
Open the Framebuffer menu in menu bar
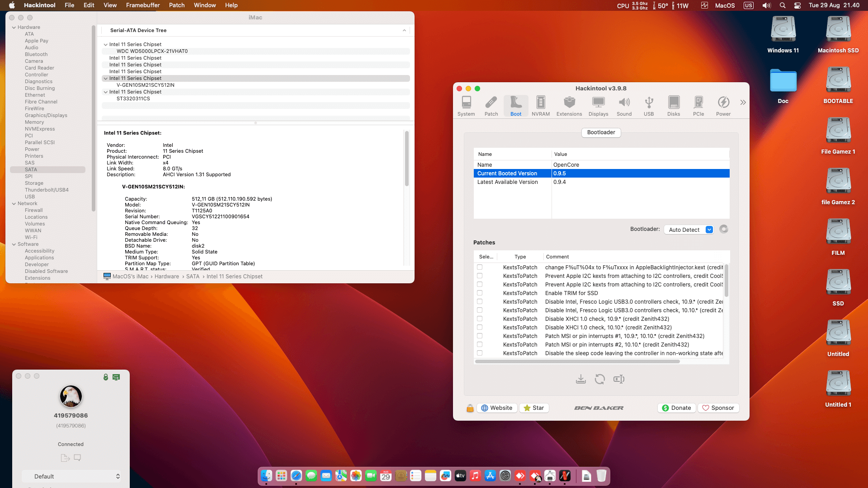point(142,5)
